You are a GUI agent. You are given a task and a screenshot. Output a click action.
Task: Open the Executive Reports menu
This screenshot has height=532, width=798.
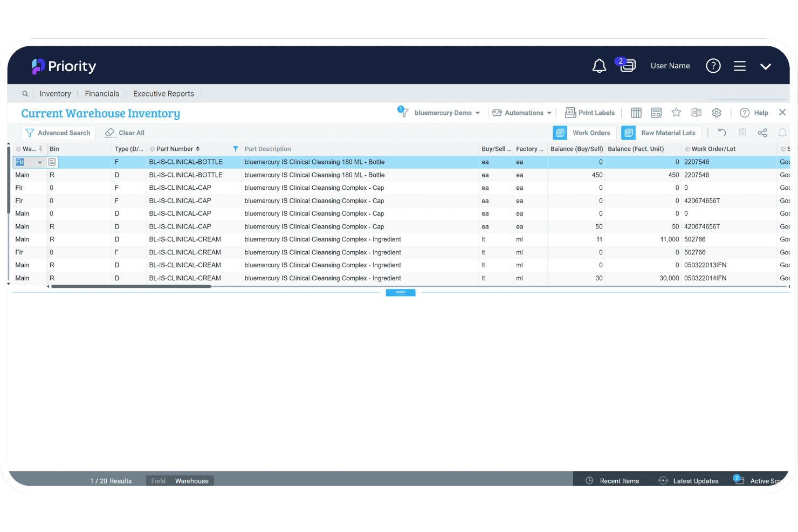(x=163, y=93)
